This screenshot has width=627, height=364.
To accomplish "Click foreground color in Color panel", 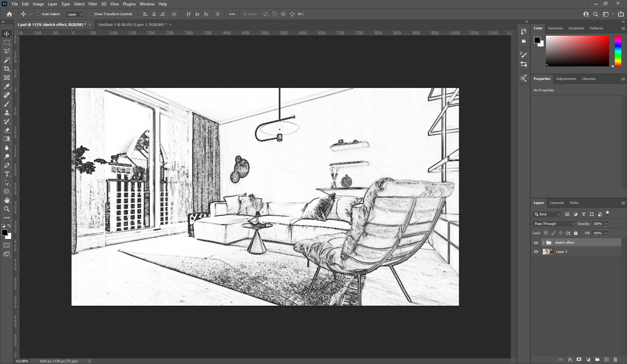I will (537, 40).
